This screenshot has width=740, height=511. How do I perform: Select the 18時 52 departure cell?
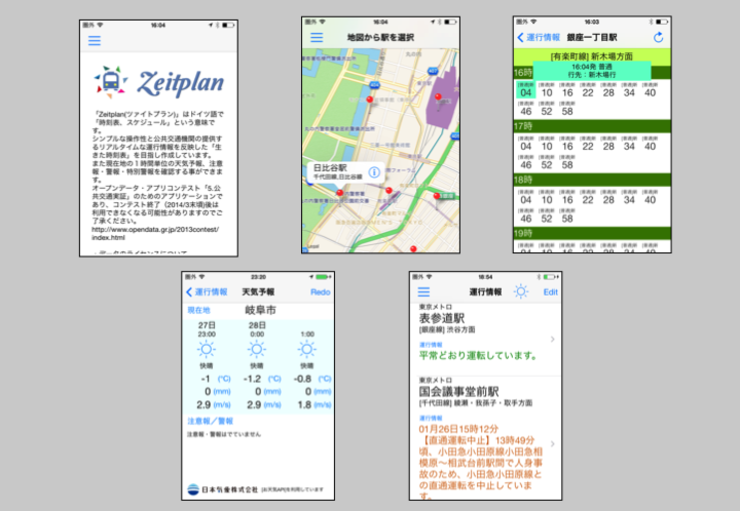[547, 216]
